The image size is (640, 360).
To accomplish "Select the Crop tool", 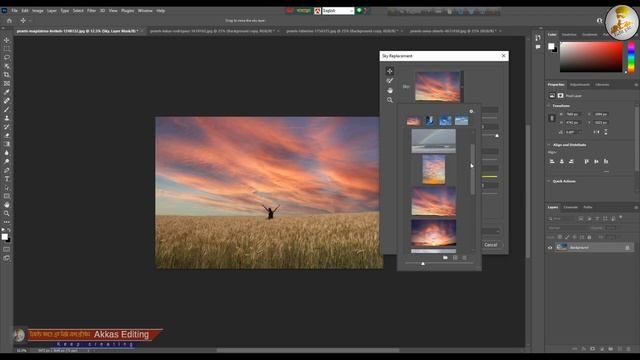I will click(7, 75).
